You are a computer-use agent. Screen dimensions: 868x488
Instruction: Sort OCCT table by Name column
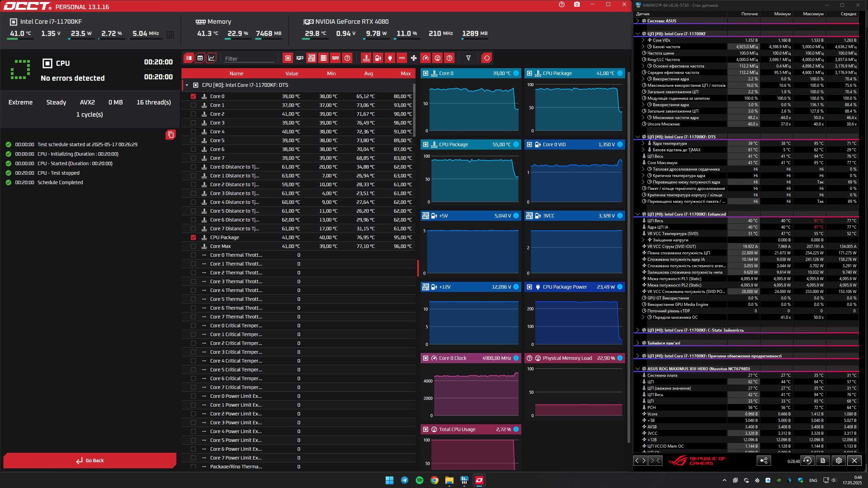tap(236, 73)
